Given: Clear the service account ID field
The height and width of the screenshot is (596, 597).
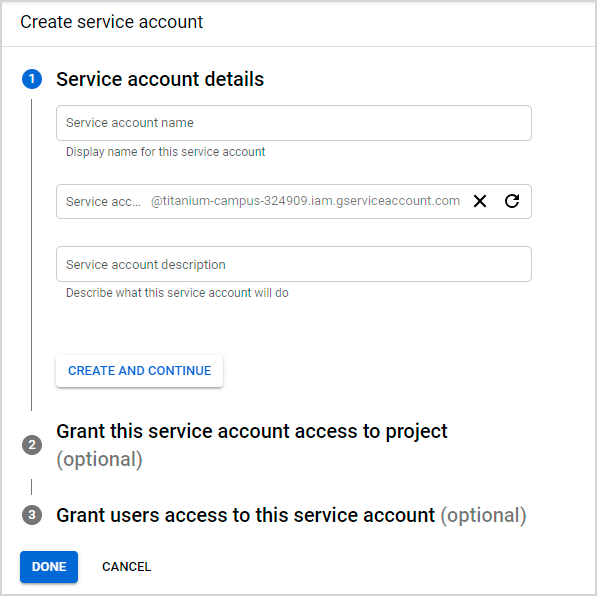Looking at the screenshot, I should 480,201.
